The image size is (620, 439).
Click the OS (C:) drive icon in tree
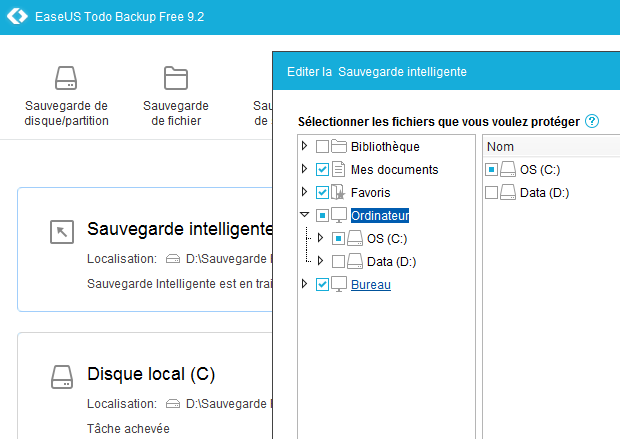(x=355, y=238)
